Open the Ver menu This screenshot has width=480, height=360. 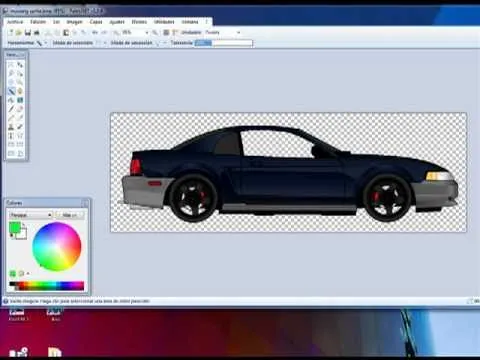click(x=56, y=22)
